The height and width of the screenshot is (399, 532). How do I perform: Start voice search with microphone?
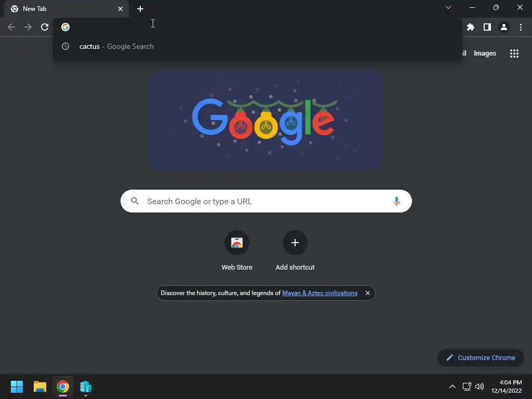click(396, 201)
